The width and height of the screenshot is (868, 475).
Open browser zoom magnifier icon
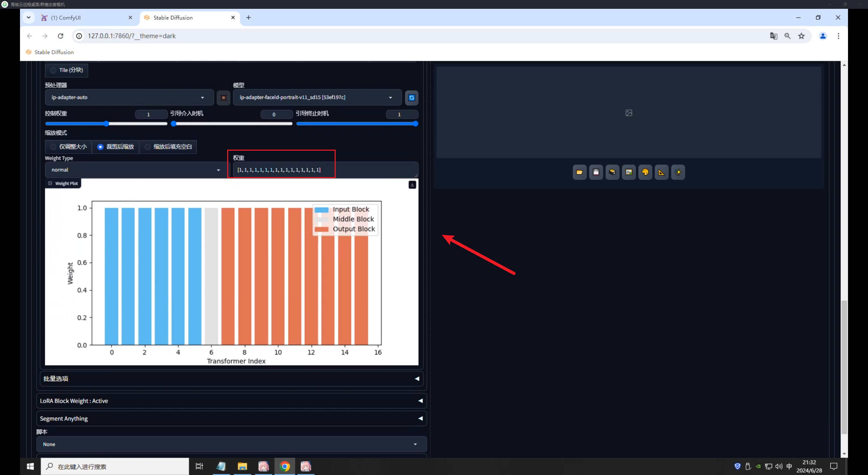pyautogui.click(x=787, y=36)
